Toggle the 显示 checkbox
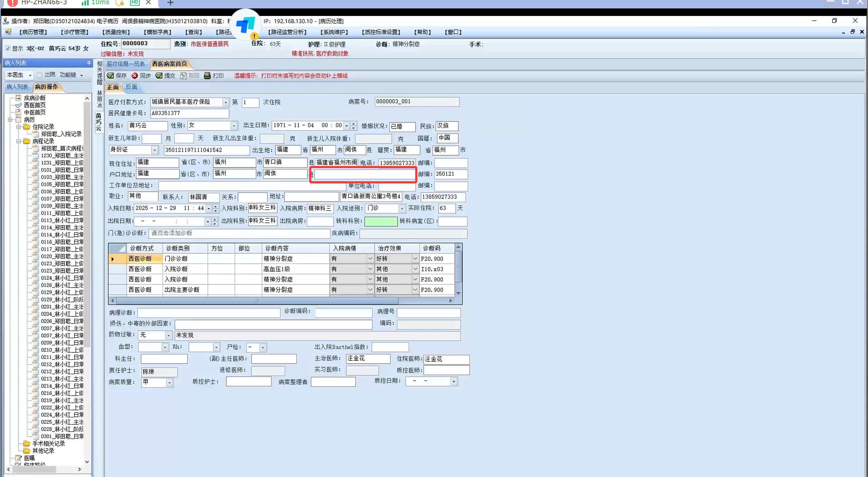The height and width of the screenshot is (477, 868). (x=8, y=48)
